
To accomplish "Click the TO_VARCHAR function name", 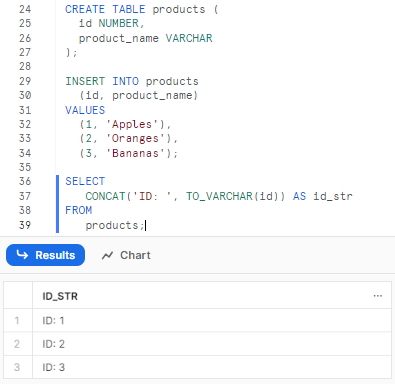I will [219, 196].
